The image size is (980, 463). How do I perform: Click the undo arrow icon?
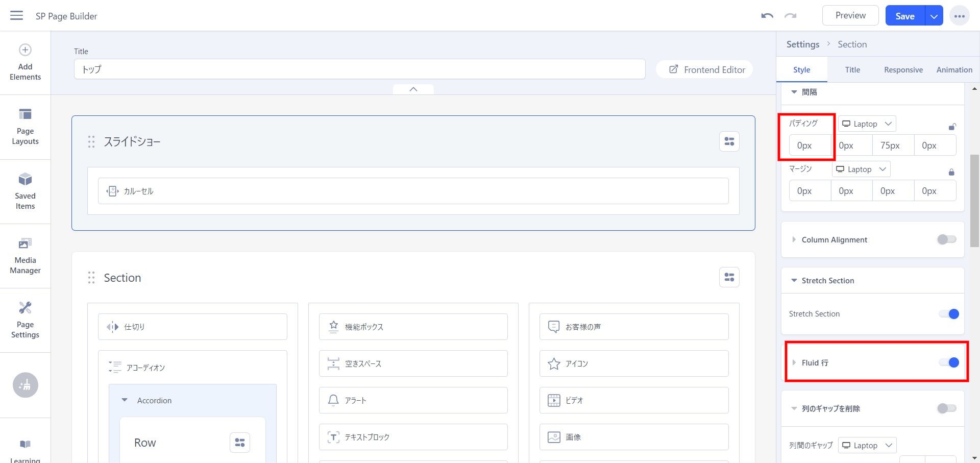click(x=767, y=16)
